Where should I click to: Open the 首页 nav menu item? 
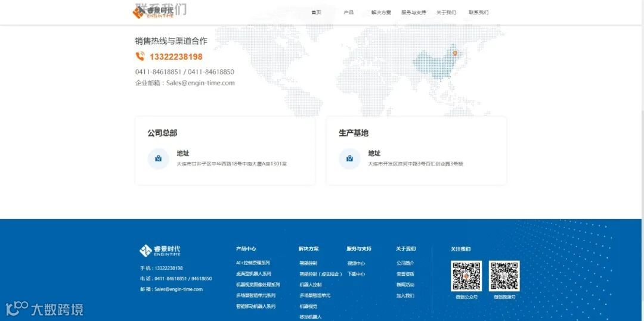(x=316, y=13)
